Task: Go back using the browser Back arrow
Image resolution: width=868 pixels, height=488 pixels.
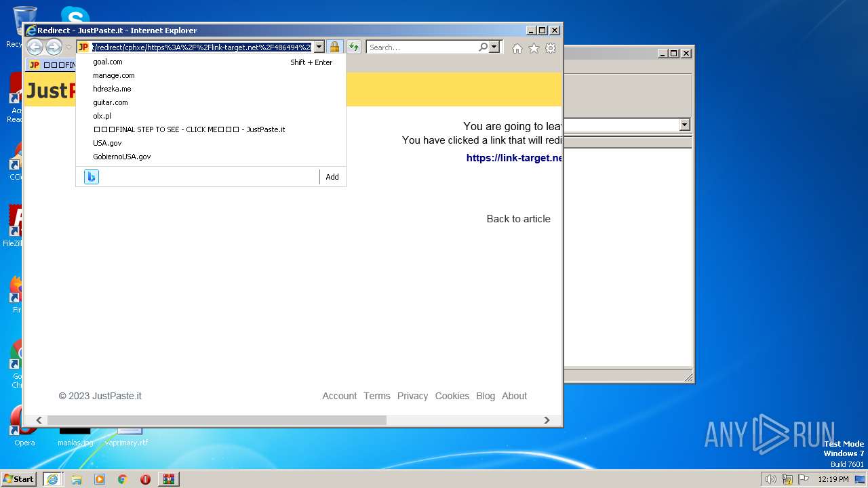Action: click(35, 47)
